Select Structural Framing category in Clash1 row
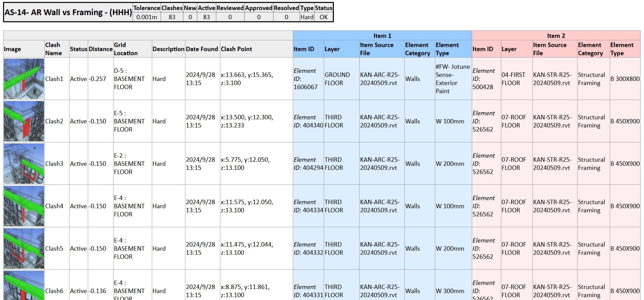Viewport: 644px width, 300px height. pos(591,79)
